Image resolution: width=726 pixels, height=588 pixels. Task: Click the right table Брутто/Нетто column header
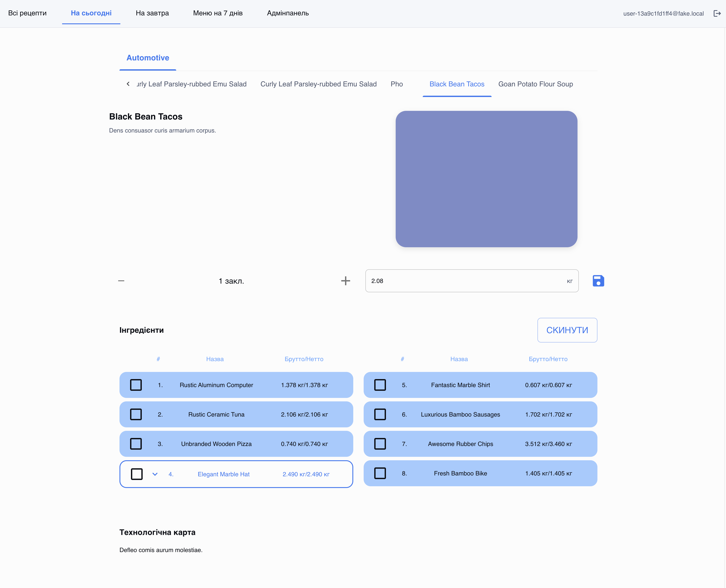pos(548,359)
